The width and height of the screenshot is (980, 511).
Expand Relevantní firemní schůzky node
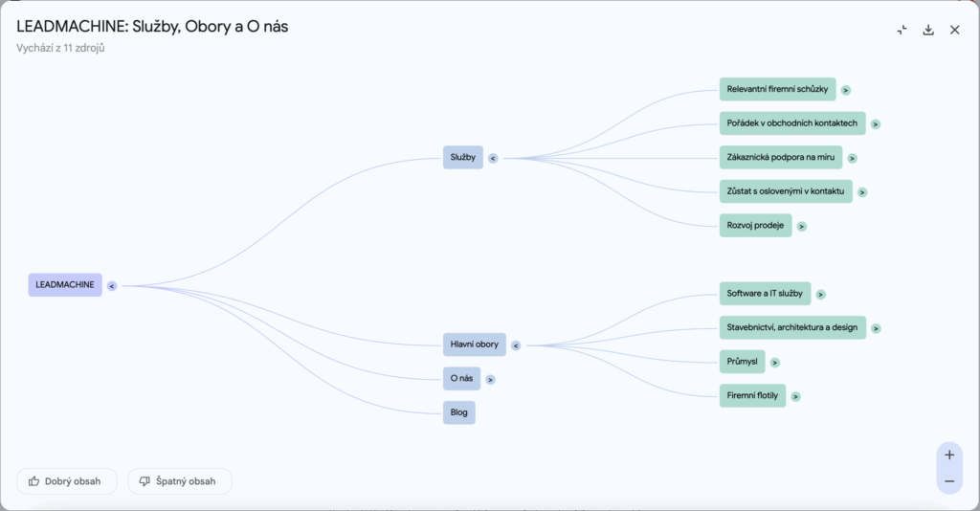[846, 91]
